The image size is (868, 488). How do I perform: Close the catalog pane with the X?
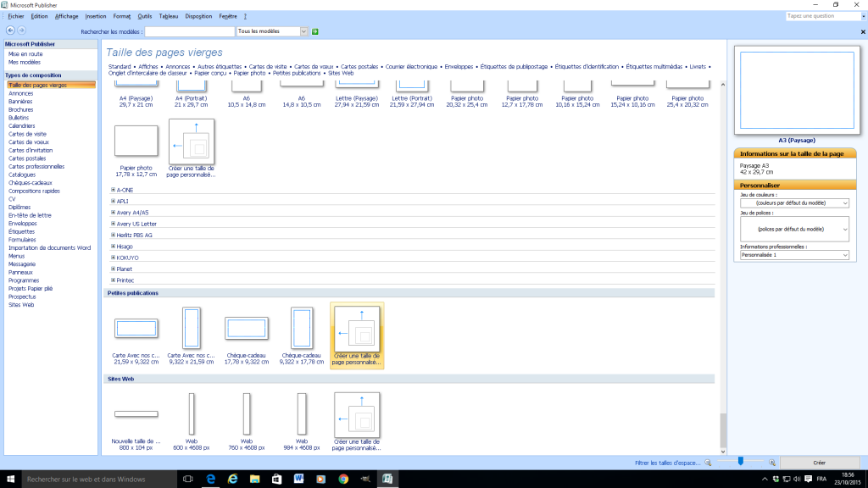point(862,32)
